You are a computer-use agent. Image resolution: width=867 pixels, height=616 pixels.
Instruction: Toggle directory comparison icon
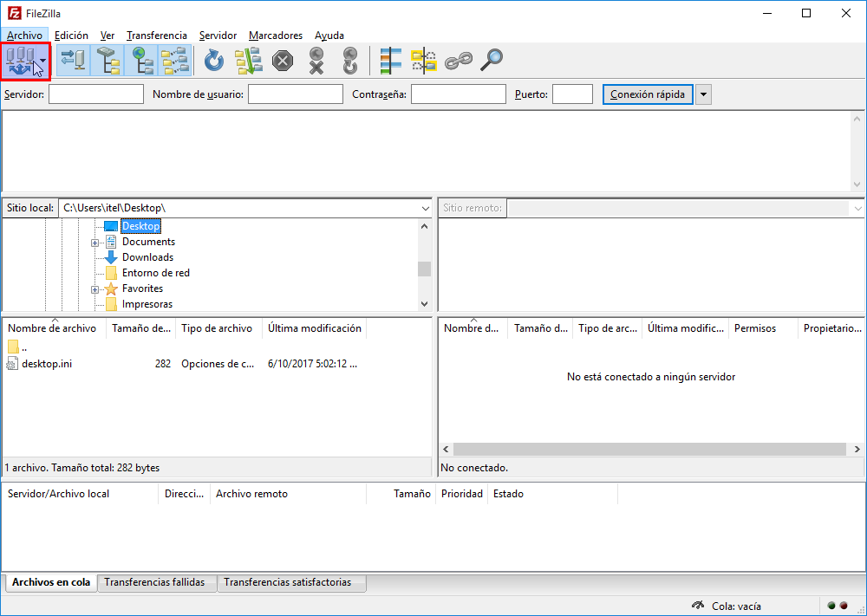(424, 61)
